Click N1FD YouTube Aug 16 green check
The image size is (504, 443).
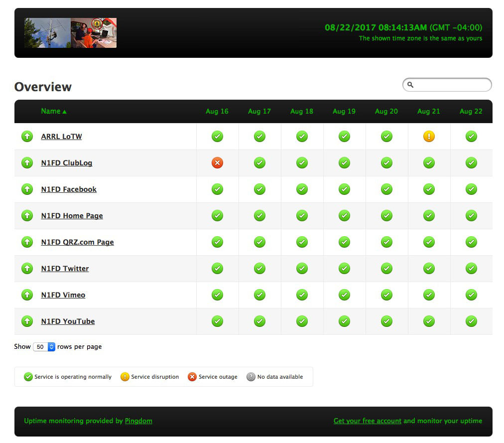point(217,321)
